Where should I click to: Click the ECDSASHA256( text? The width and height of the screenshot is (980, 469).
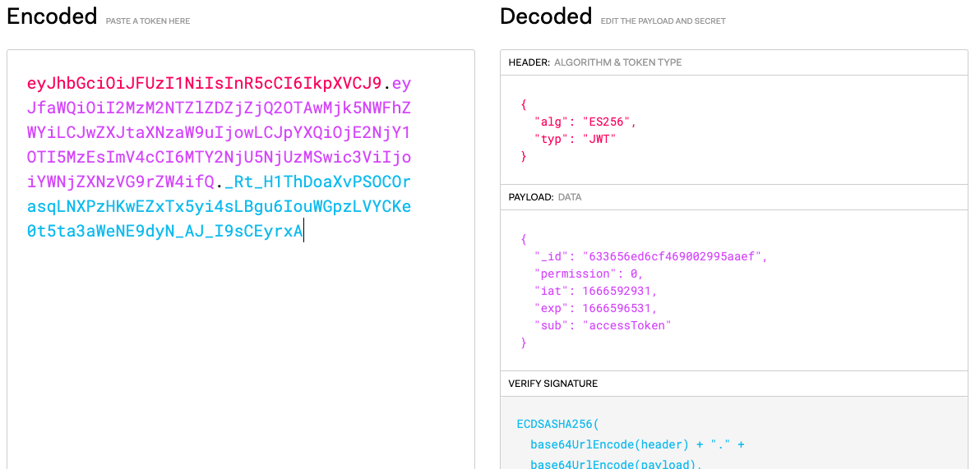click(x=557, y=424)
